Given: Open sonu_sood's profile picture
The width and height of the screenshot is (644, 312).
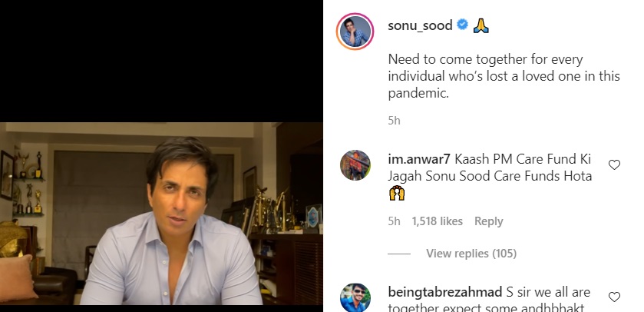Looking at the screenshot, I should click(355, 32).
